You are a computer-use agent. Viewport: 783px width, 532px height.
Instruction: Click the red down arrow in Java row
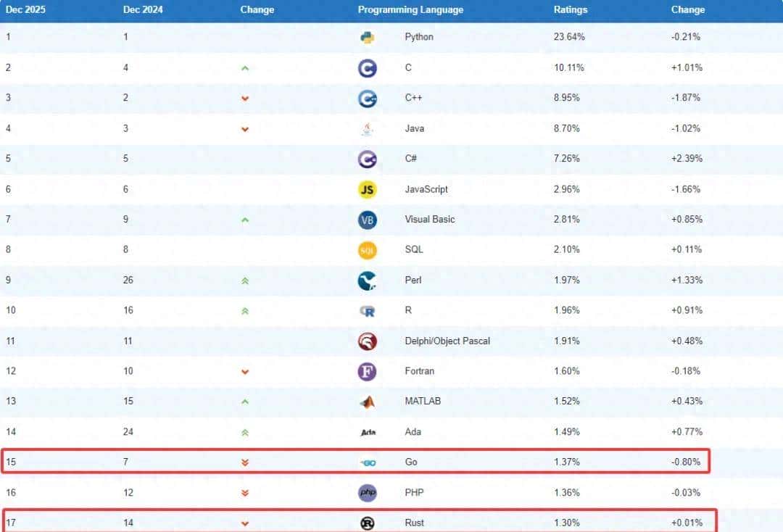pyautogui.click(x=245, y=129)
